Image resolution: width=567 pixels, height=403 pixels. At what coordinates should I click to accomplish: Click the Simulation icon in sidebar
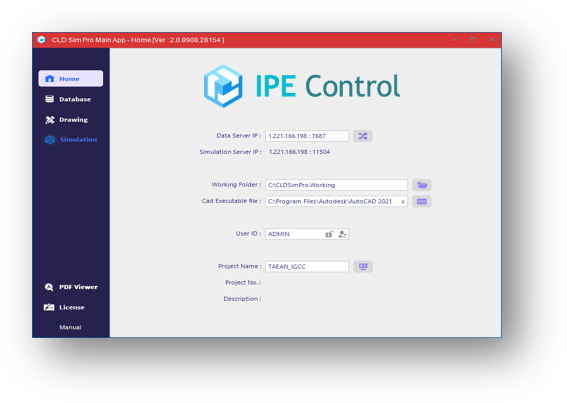50,140
